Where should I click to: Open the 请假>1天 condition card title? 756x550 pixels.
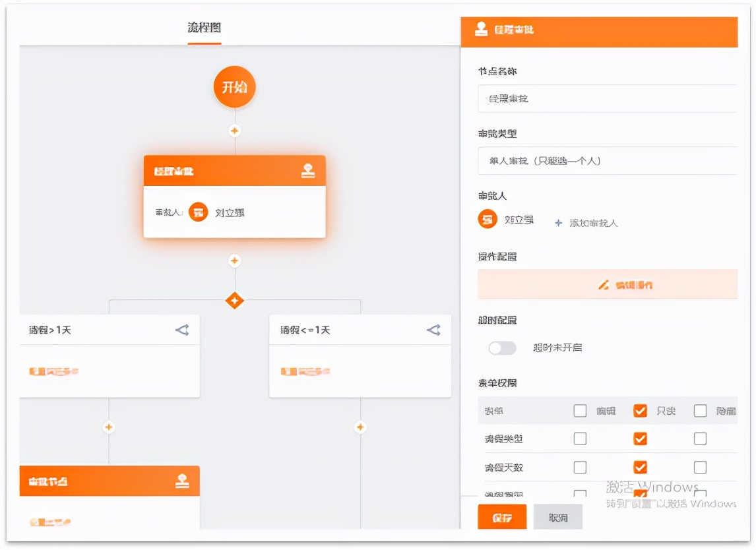point(50,330)
